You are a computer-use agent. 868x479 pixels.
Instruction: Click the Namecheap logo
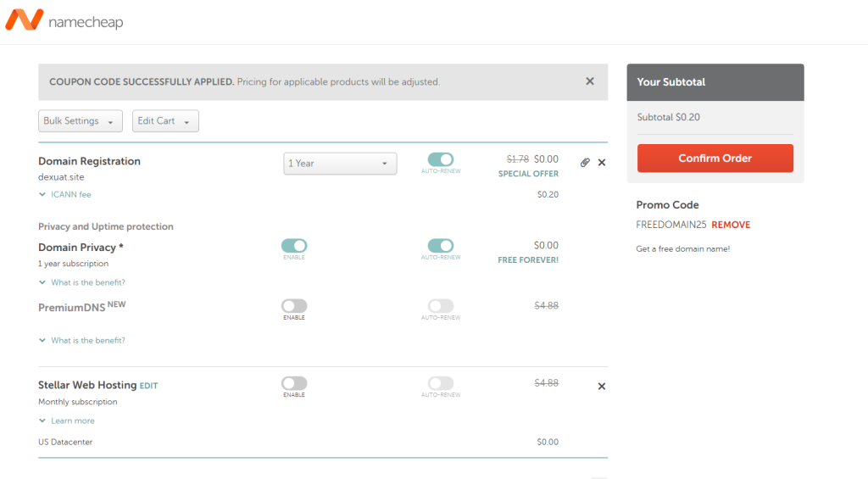[64, 20]
